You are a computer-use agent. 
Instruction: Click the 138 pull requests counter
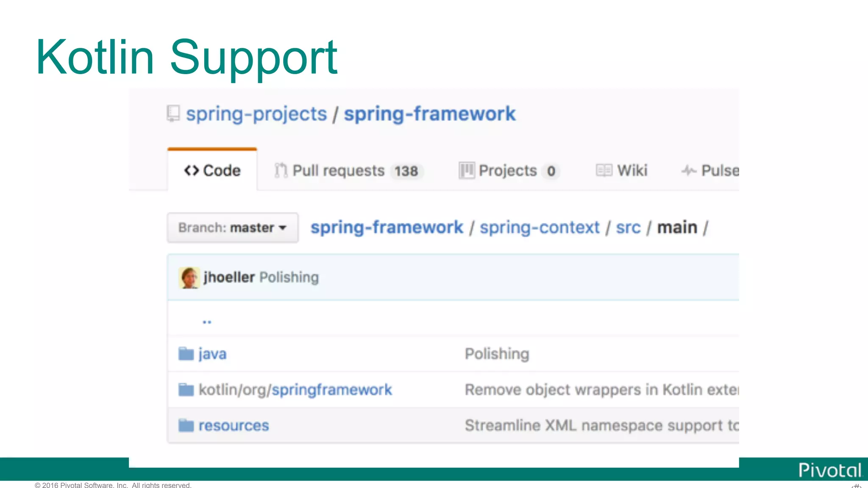406,171
